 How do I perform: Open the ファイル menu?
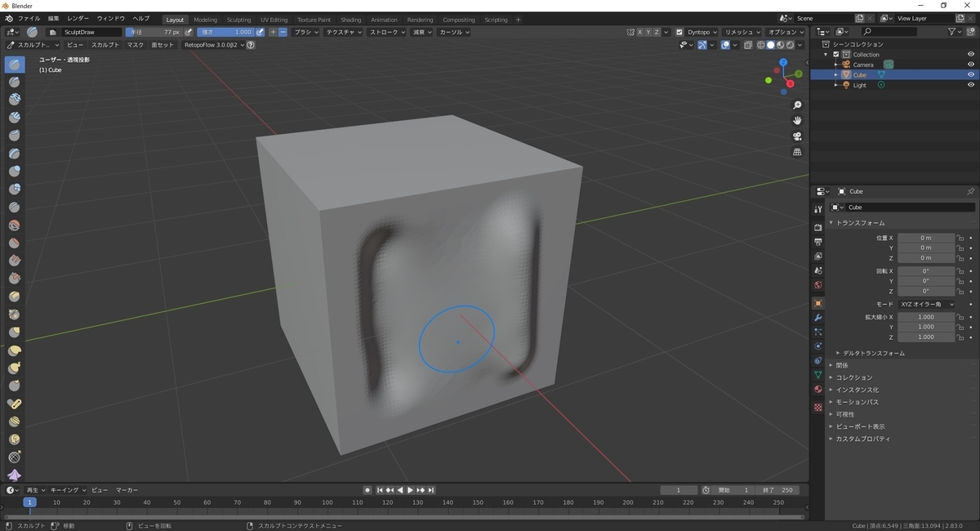click(x=29, y=18)
